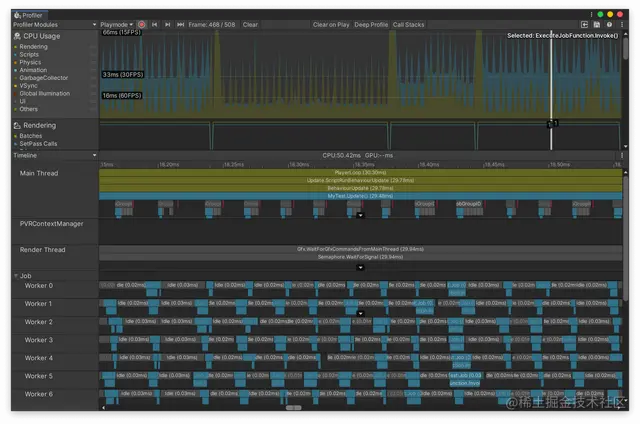This screenshot has width=640, height=424.
Task: Click the record profiling button
Action: [142, 24]
